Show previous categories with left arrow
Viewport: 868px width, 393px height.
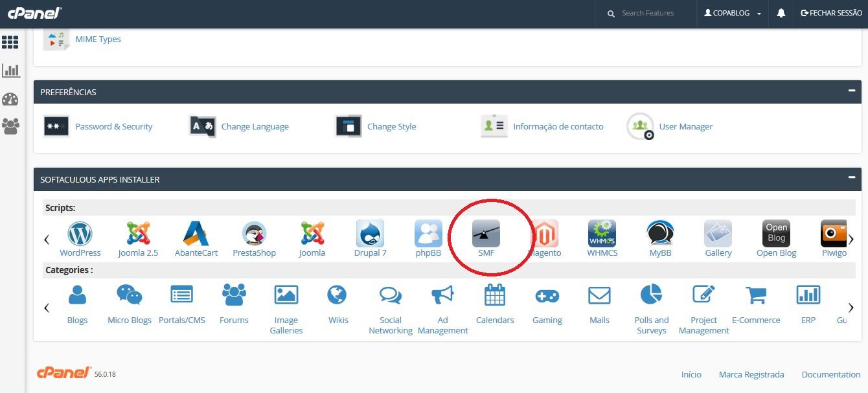tap(47, 308)
